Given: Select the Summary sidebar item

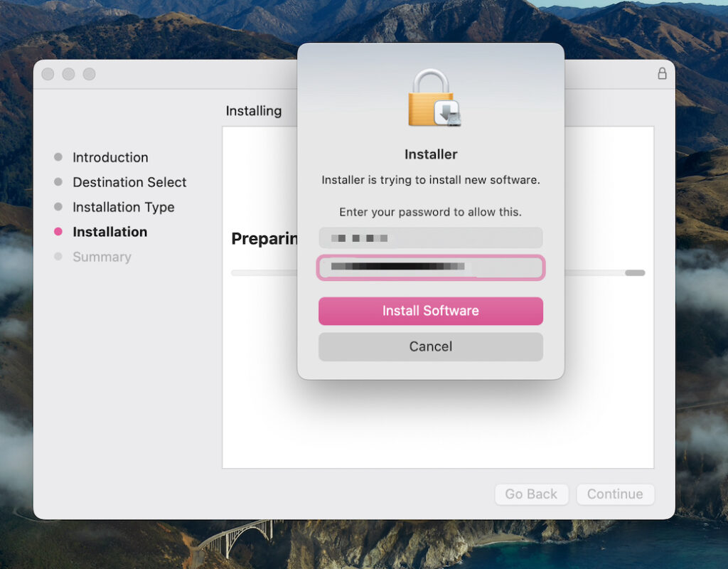Looking at the screenshot, I should coord(102,257).
